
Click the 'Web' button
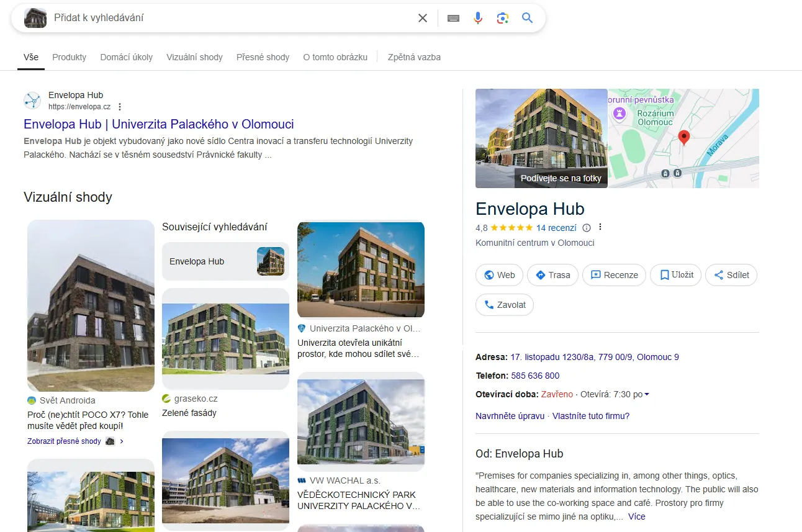click(x=499, y=275)
